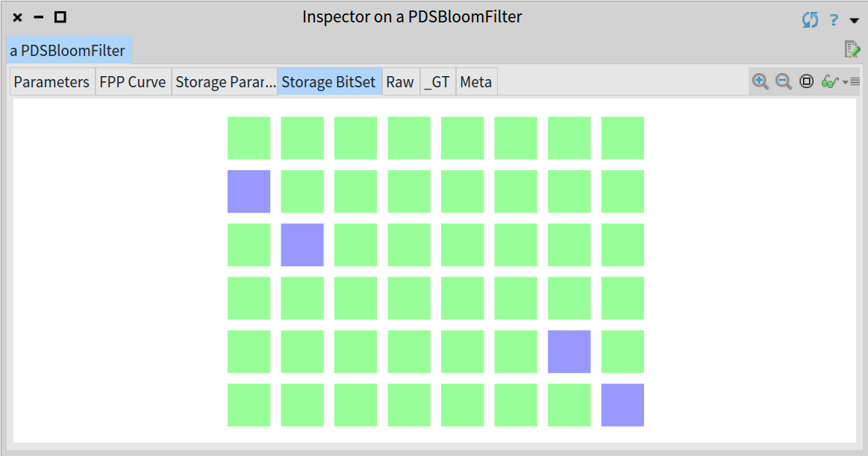Click the note with pencil icon
The image size is (868, 456).
[x=852, y=49]
